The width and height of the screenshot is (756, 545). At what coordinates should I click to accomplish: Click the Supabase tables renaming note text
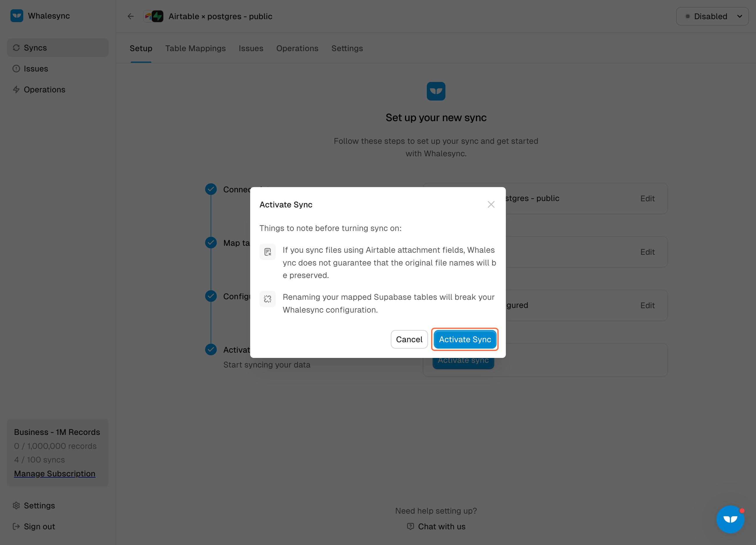[x=389, y=303]
